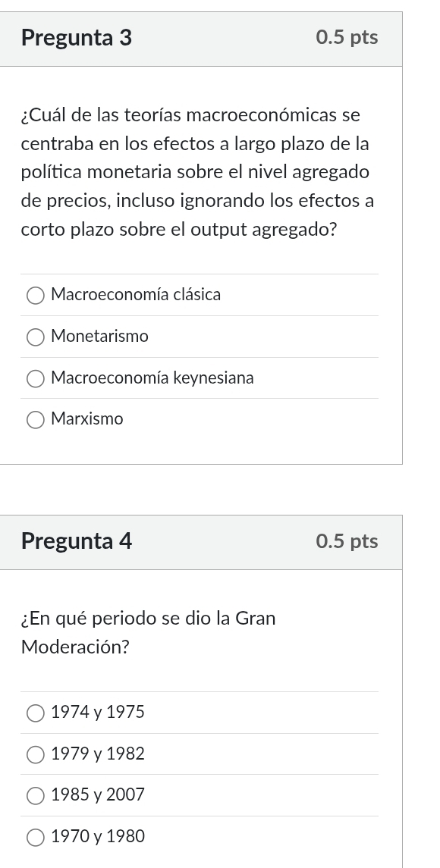
Task: Select the Marxismo radio button
Action: (36, 419)
